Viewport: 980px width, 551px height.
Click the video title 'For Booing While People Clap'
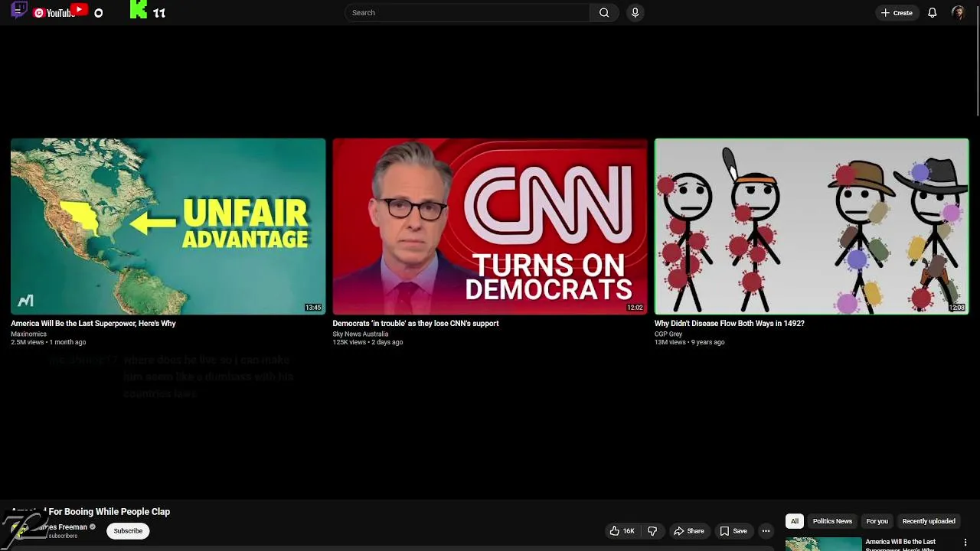(109, 511)
